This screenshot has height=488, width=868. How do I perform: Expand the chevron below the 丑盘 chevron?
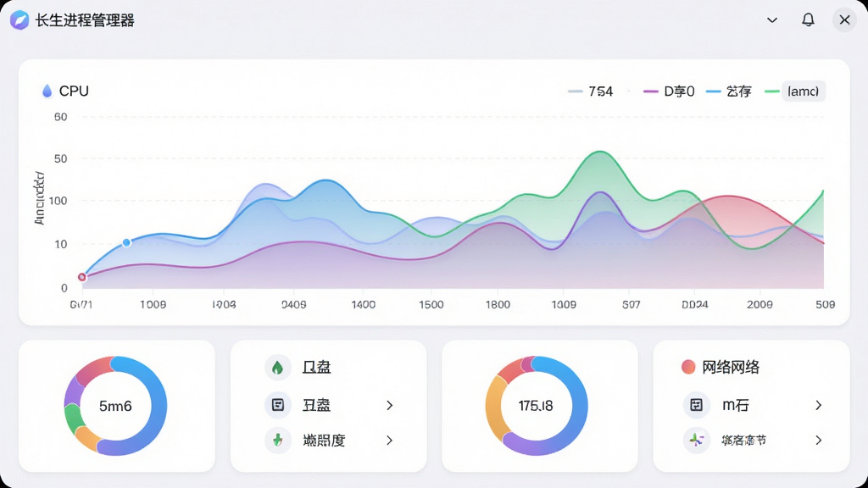(390, 441)
